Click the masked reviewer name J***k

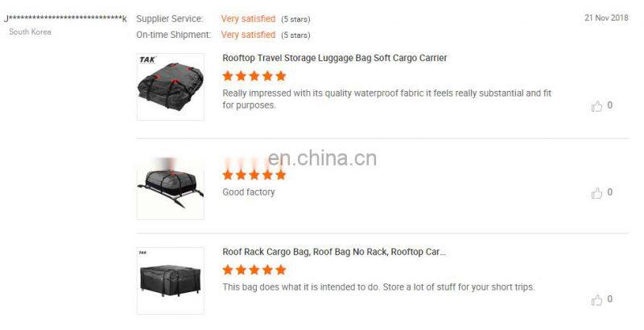(65, 19)
